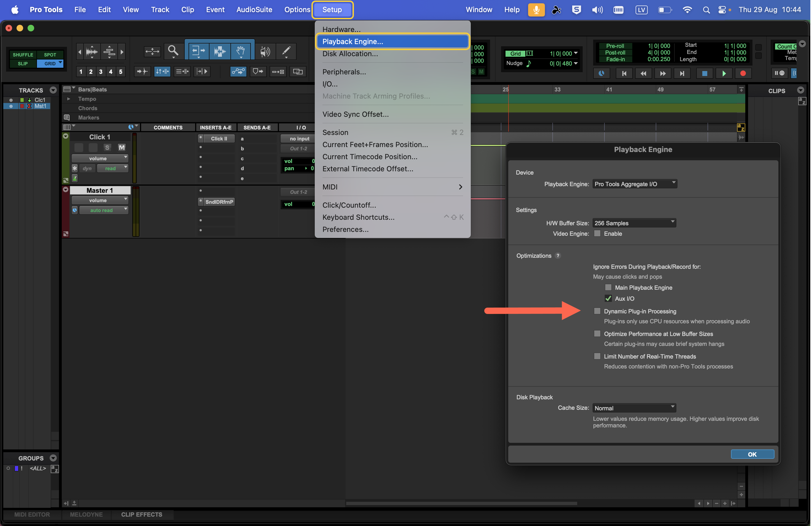Click Return to Zero button
The image size is (812, 526).
tap(624, 73)
